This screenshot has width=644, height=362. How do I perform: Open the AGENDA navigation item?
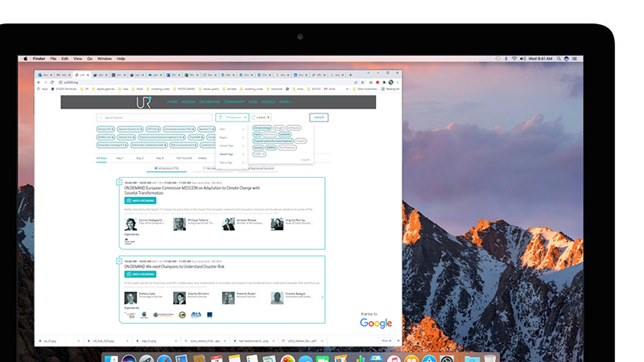[x=188, y=102]
